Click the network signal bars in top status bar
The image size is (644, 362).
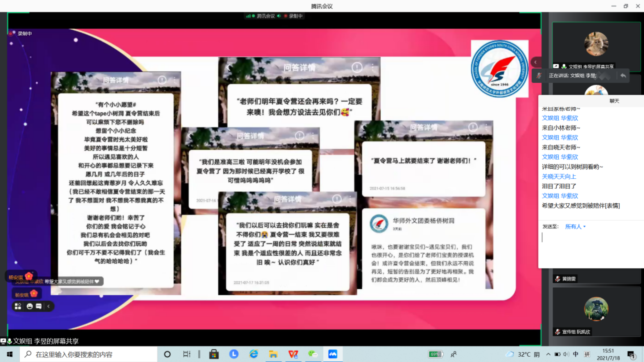click(248, 16)
